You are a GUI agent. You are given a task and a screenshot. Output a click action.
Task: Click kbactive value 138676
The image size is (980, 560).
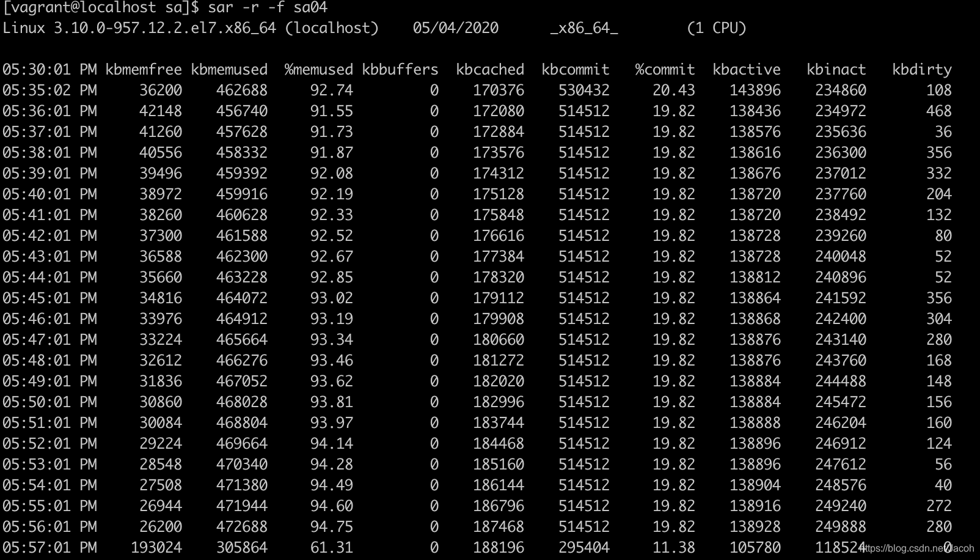click(x=755, y=174)
